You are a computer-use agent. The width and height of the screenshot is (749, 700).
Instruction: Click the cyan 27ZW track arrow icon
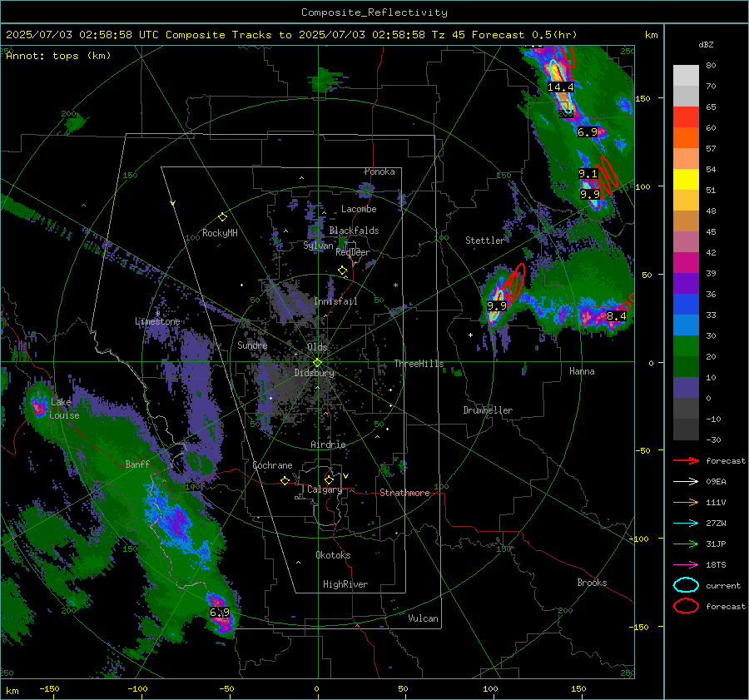686,524
